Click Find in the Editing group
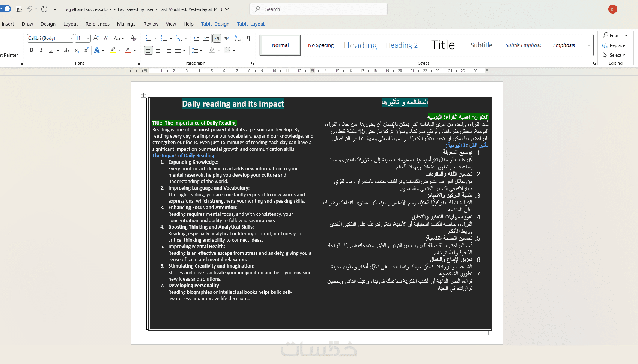Image resolution: width=638 pixels, height=364 pixels. (x=611, y=35)
